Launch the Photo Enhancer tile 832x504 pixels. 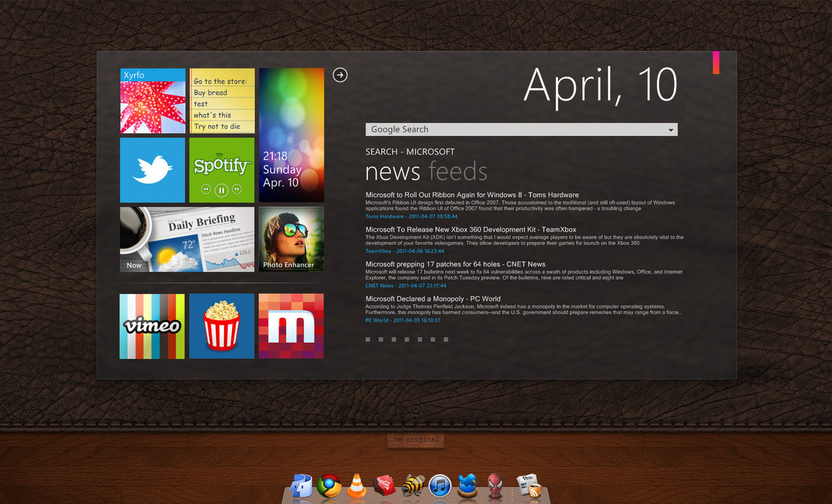pyautogui.click(x=291, y=240)
